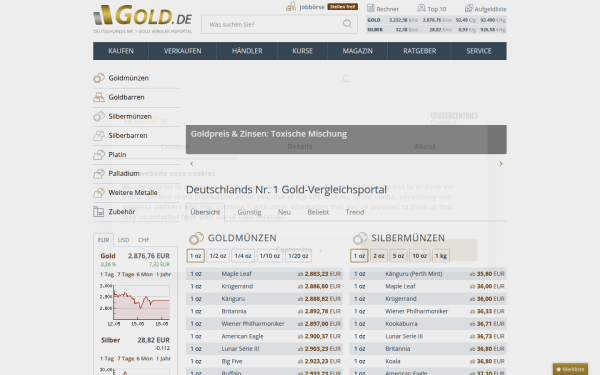Open the Top 10 icon
The image size is (600, 375).
(x=421, y=8)
